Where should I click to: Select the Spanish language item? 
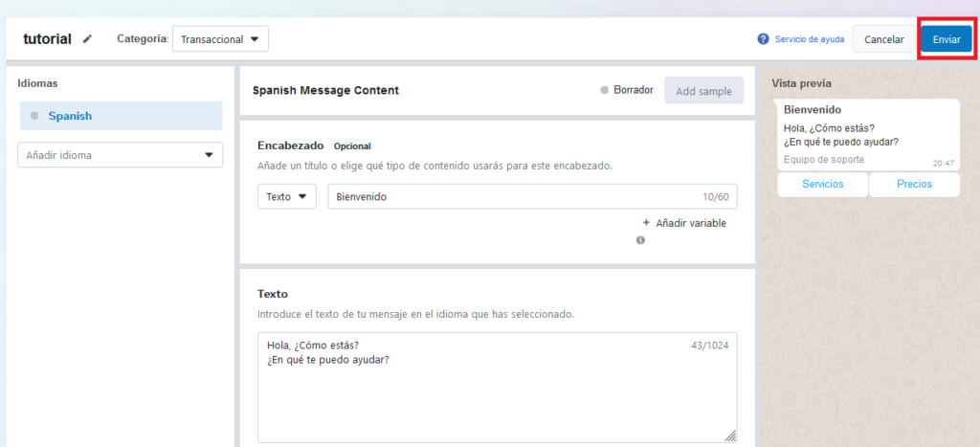[121, 116]
